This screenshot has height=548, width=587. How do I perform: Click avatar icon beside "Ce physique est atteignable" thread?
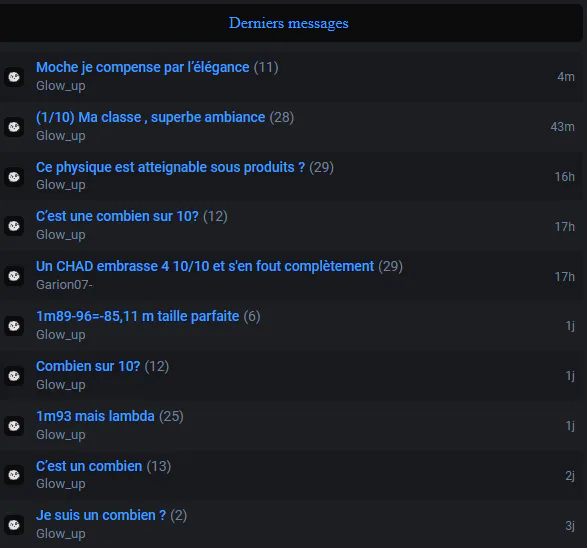[14, 177]
